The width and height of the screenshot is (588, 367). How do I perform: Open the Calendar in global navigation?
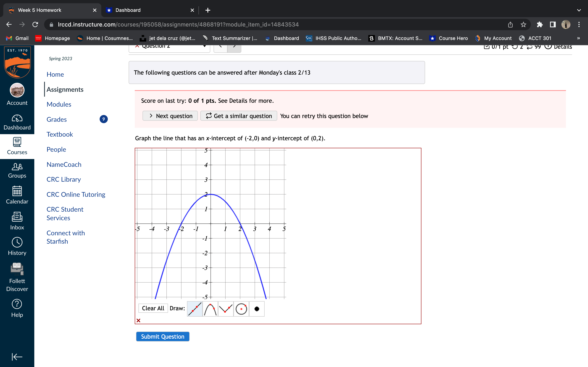(x=17, y=195)
